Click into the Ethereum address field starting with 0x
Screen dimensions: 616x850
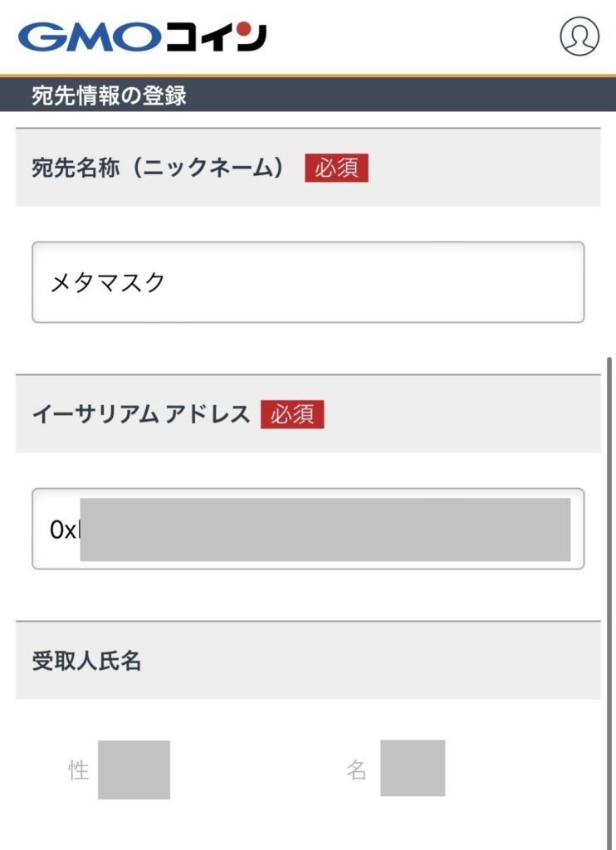(x=307, y=529)
